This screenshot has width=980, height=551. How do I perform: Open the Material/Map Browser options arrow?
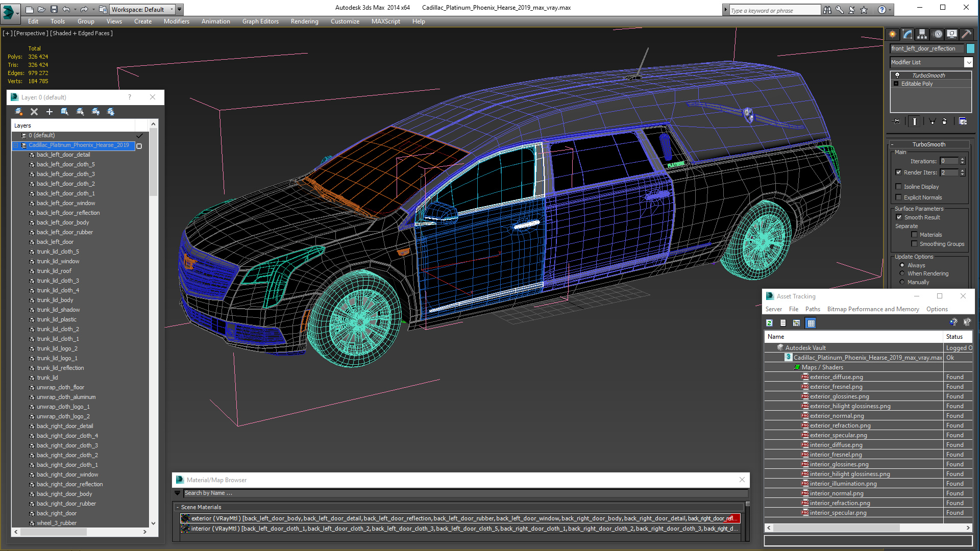(178, 493)
